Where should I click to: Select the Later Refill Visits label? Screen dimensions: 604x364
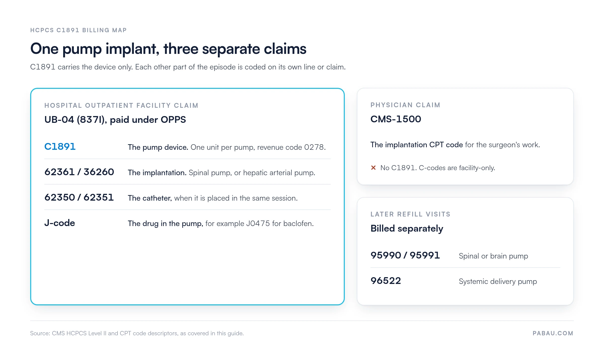pos(410,214)
